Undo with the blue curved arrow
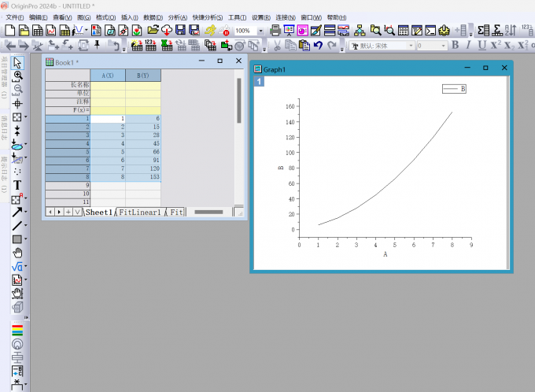Viewport: 535px width, 392px height. [x=318, y=45]
